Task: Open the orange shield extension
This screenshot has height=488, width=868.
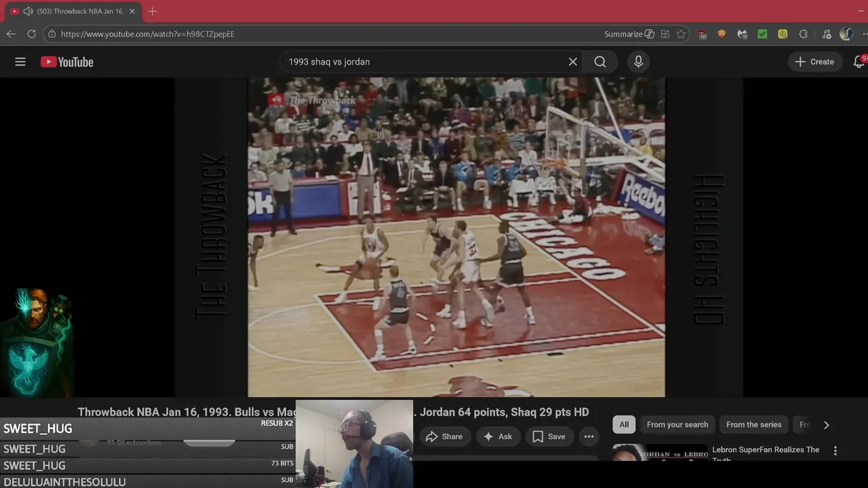Action: pyautogui.click(x=722, y=34)
